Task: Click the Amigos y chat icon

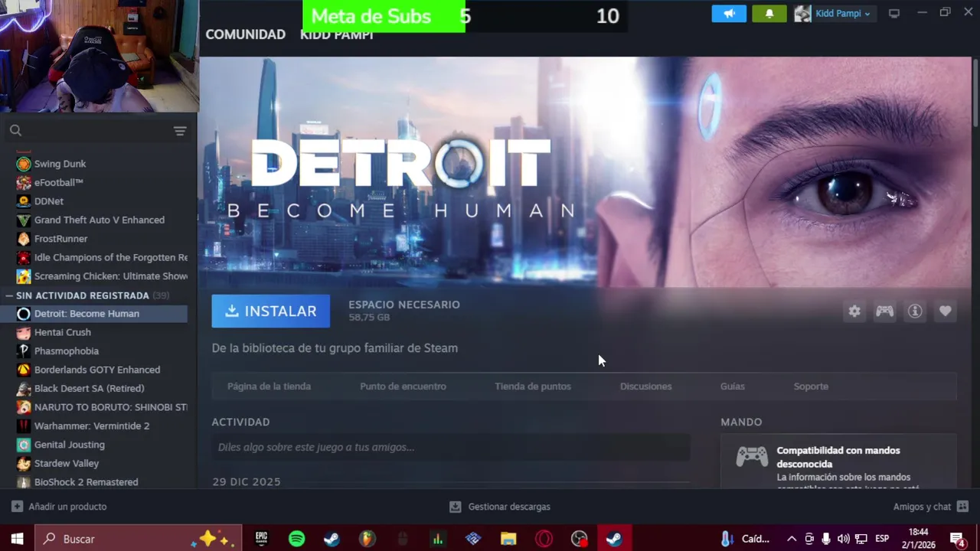Action: (962, 507)
